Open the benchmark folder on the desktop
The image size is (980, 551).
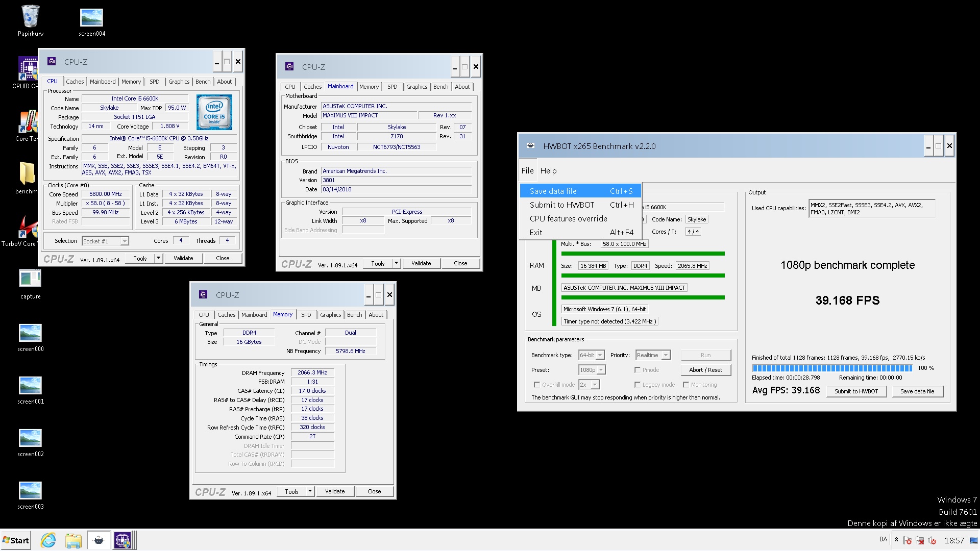(27, 178)
